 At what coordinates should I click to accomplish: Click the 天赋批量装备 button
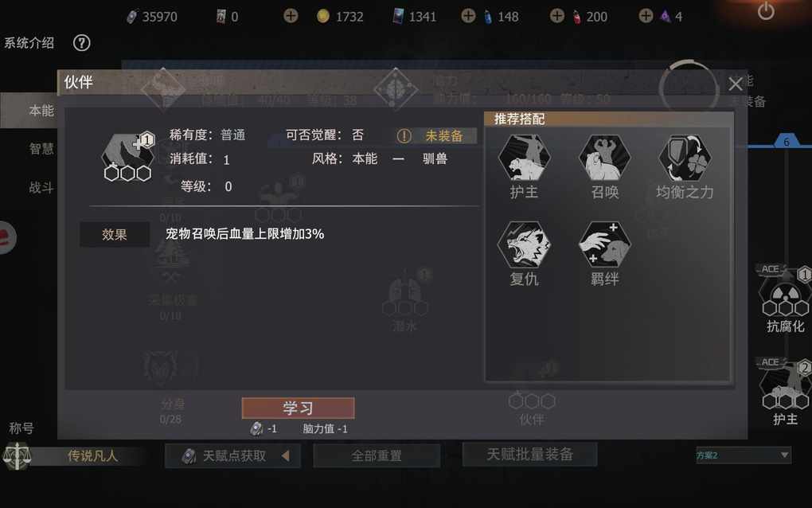(x=529, y=454)
